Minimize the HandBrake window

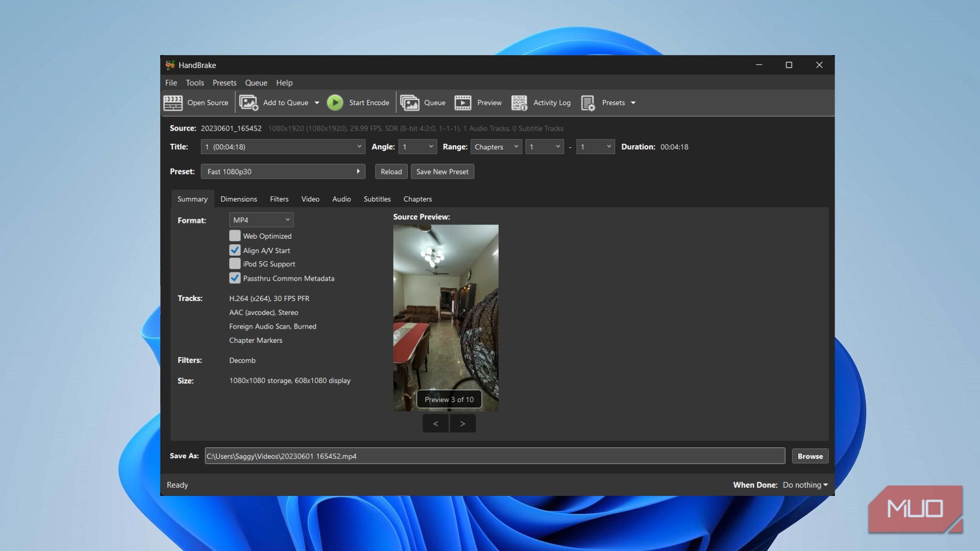759,65
